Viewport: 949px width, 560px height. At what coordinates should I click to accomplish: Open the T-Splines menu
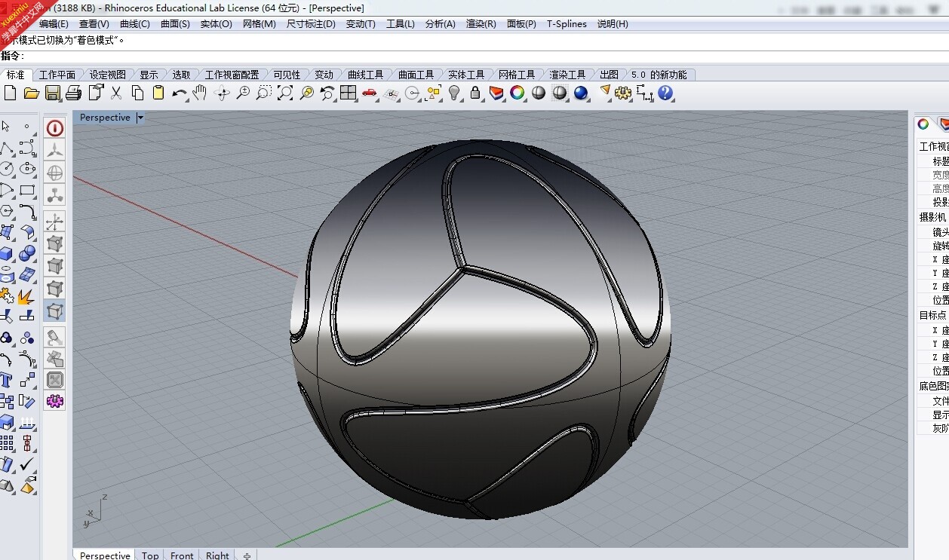click(x=567, y=23)
